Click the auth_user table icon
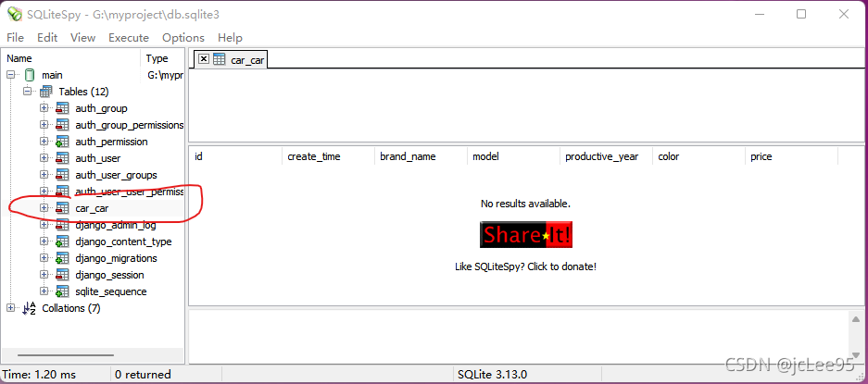Screen dimensions: 868x384 tap(62, 158)
